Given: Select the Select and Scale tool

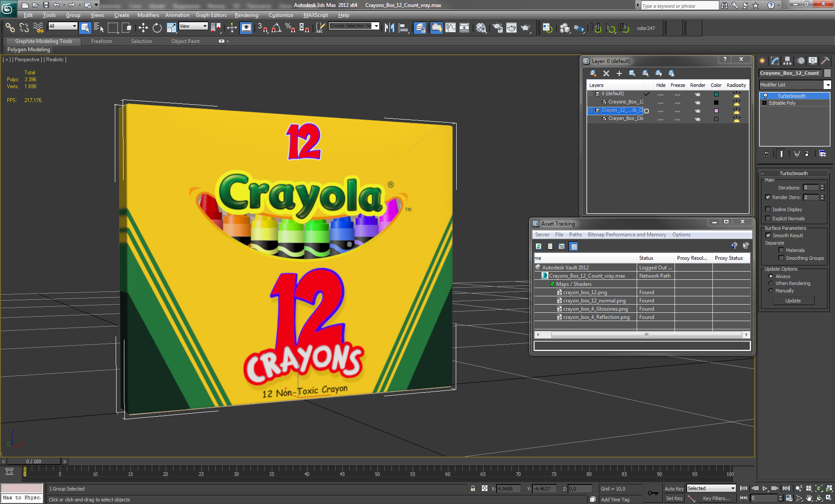Looking at the screenshot, I should [171, 28].
